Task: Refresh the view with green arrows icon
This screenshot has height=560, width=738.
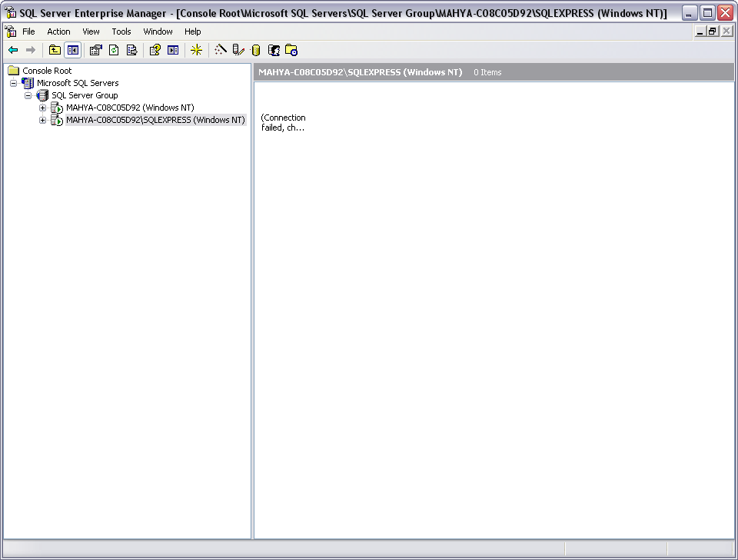Action: [114, 50]
